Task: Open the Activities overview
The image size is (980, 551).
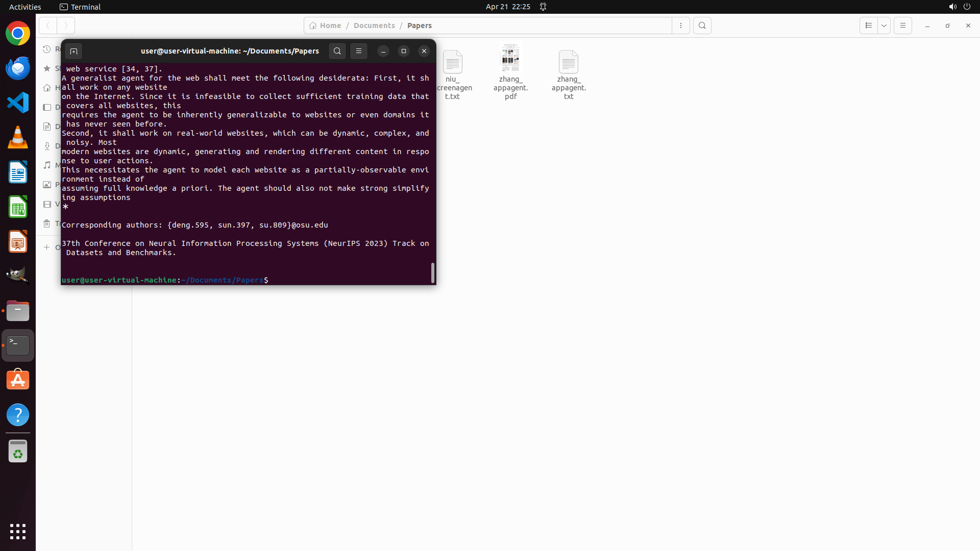Action: 25,7
